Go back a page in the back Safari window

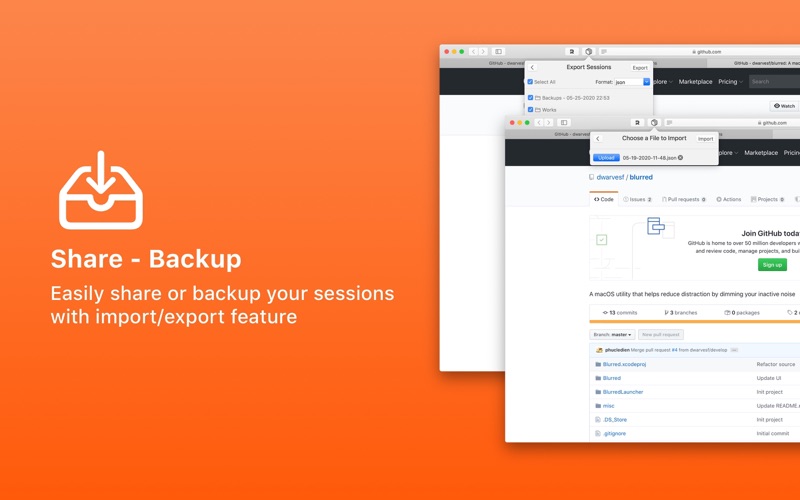click(473, 52)
